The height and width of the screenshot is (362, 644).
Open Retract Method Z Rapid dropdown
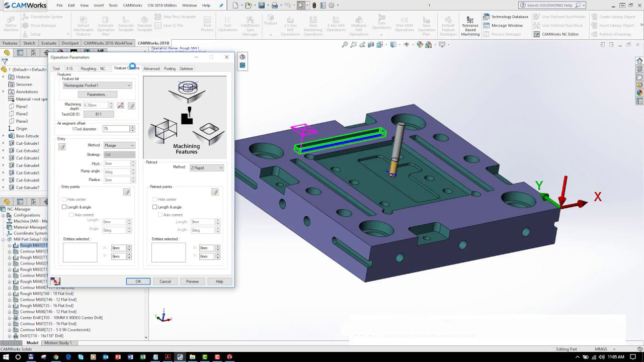click(206, 167)
